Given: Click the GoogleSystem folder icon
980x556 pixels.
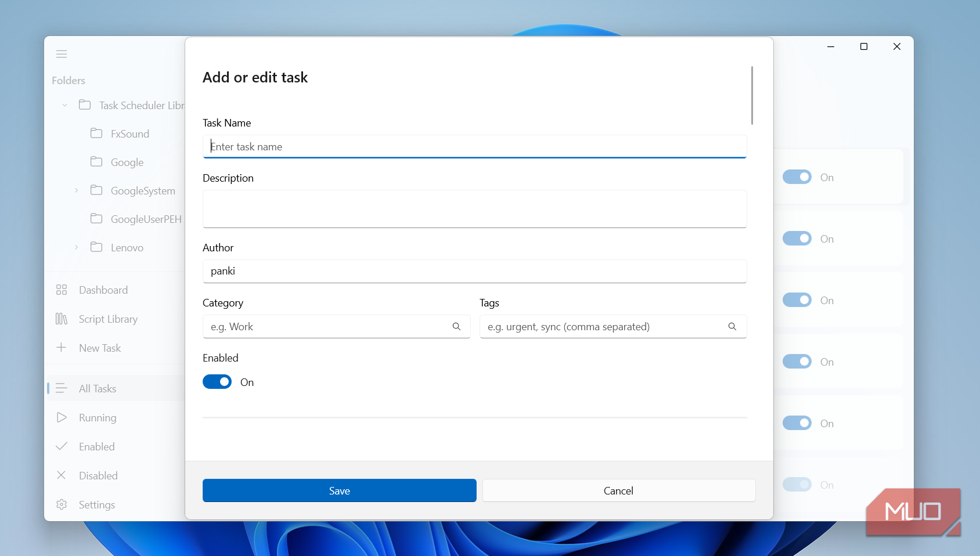Looking at the screenshot, I should [x=96, y=190].
